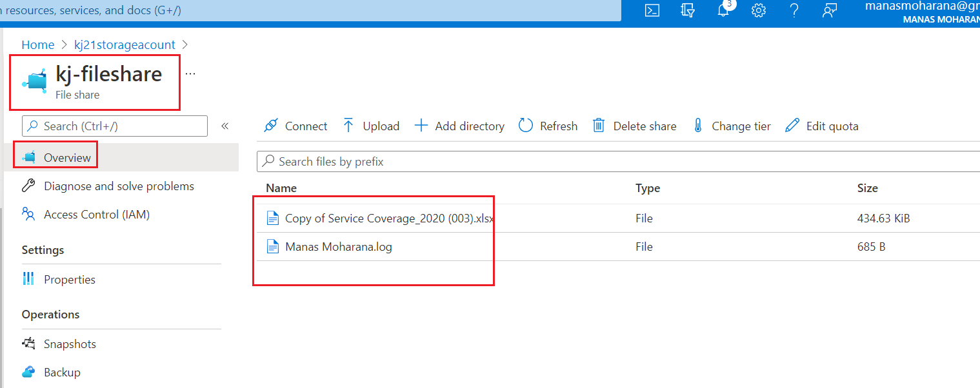Screen dimensions: 980x388
Task: Click the Add directory plus icon
Action: 421,126
